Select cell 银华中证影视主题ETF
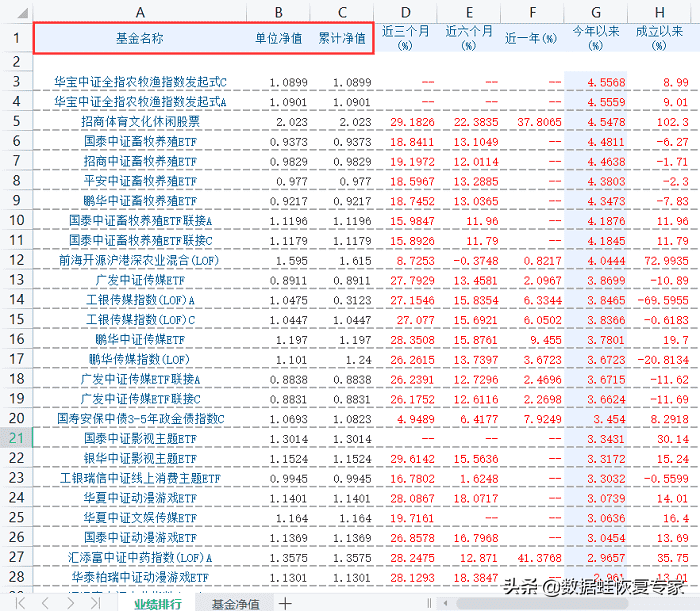700x611 pixels. point(140,458)
